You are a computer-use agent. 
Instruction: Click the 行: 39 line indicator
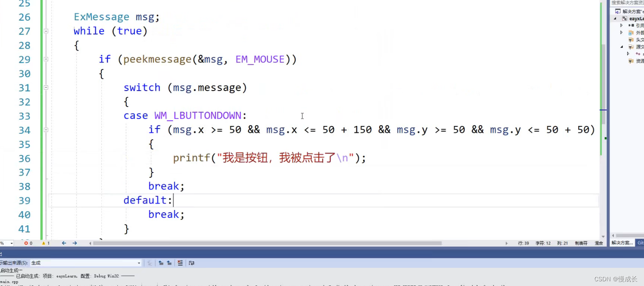[524, 243]
